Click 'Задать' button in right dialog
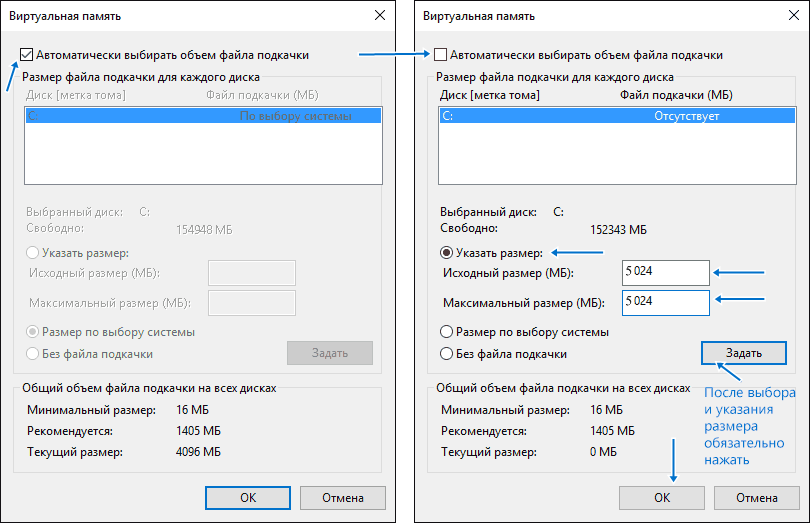The height and width of the screenshot is (523, 810). click(x=744, y=353)
